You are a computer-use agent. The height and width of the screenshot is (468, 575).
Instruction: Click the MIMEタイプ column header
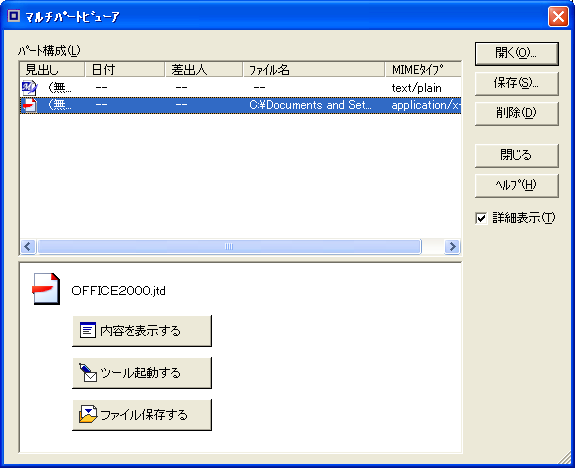coord(424,69)
